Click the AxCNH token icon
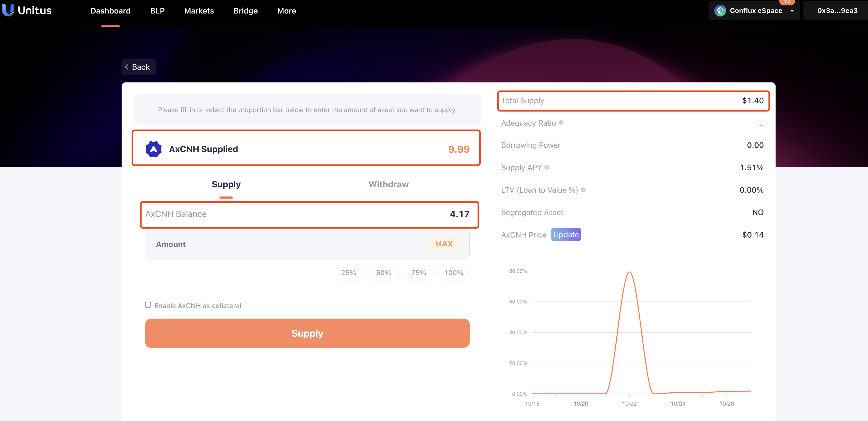This screenshot has height=421, width=868. pyautogui.click(x=153, y=149)
